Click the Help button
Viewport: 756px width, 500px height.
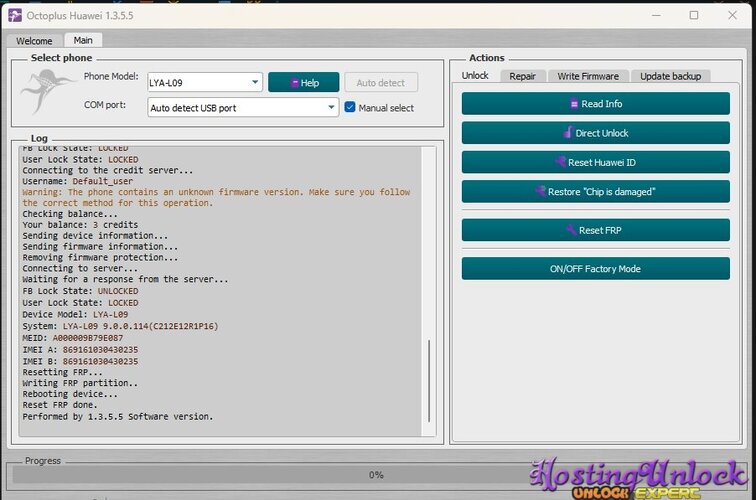tap(304, 82)
